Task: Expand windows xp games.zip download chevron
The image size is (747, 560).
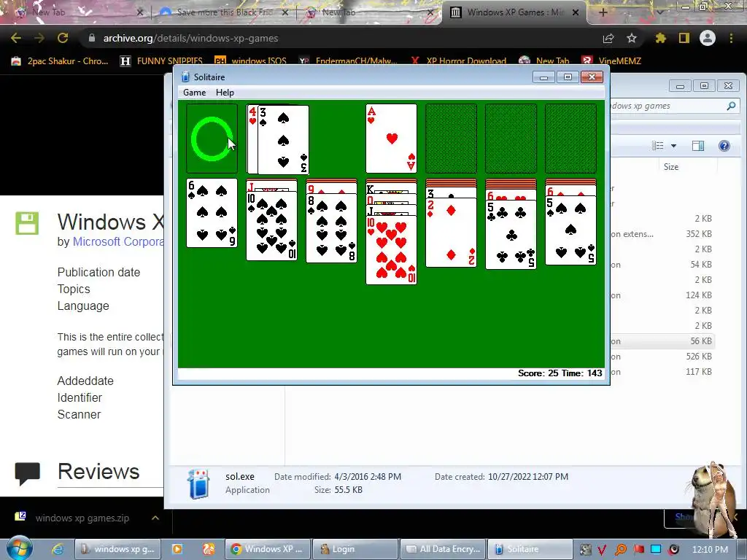Action: [x=155, y=518]
